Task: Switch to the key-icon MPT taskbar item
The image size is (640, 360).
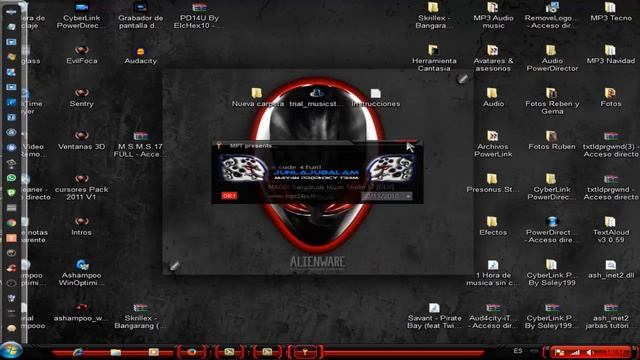Action: click(x=304, y=351)
